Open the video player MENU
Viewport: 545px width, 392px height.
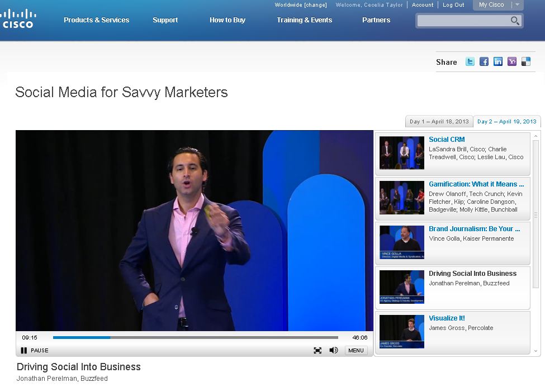click(x=356, y=350)
